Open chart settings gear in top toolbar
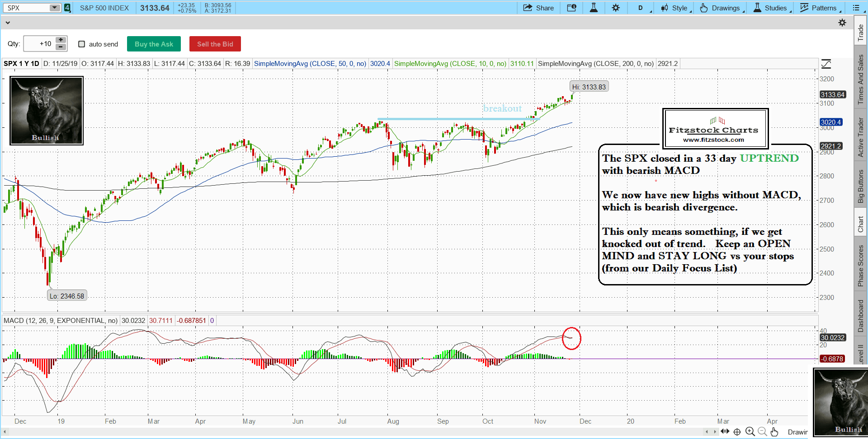This screenshot has height=439, width=868. pyautogui.click(x=616, y=8)
